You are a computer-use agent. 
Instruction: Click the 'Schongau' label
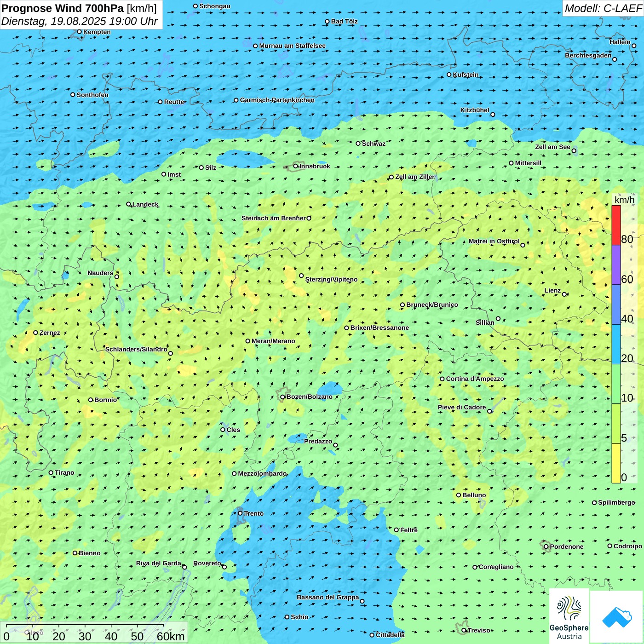(x=215, y=6)
